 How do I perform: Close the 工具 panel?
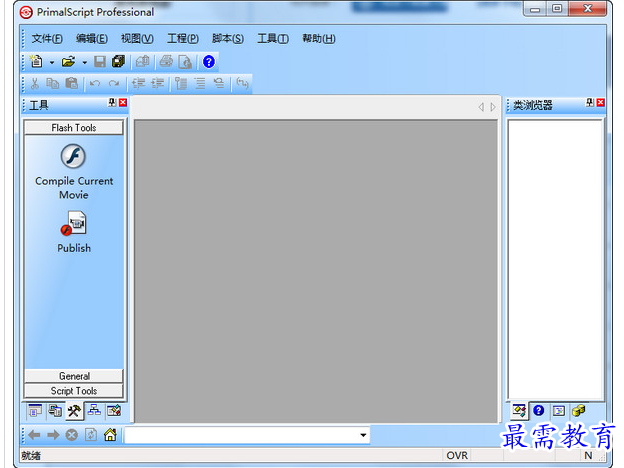click(x=123, y=103)
